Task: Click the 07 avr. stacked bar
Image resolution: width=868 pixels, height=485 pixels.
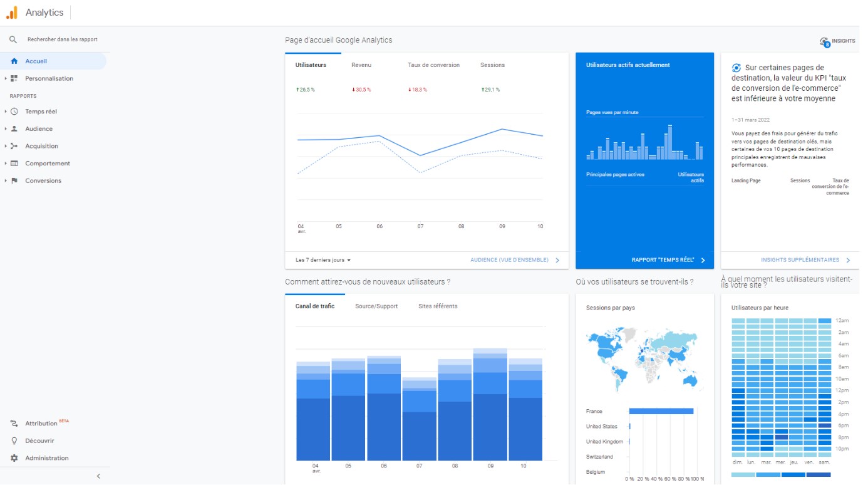Action: (420, 419)
